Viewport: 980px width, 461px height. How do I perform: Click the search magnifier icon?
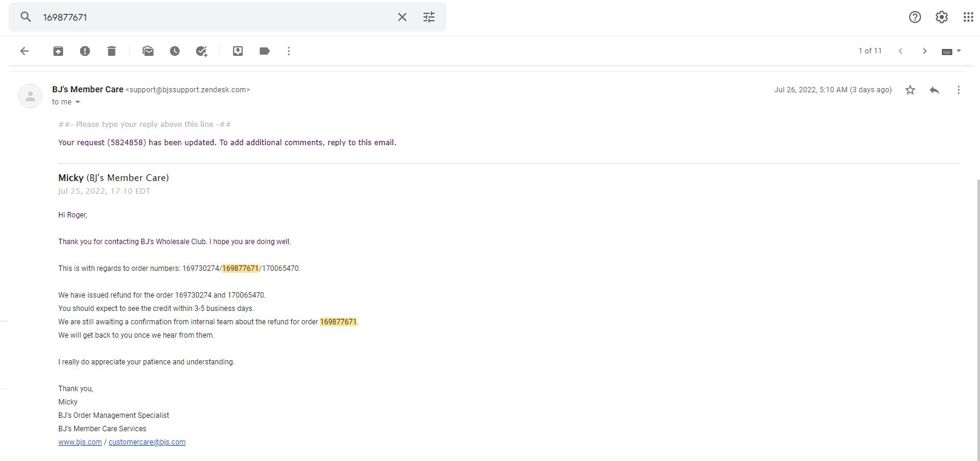click(x=25, y=17)
